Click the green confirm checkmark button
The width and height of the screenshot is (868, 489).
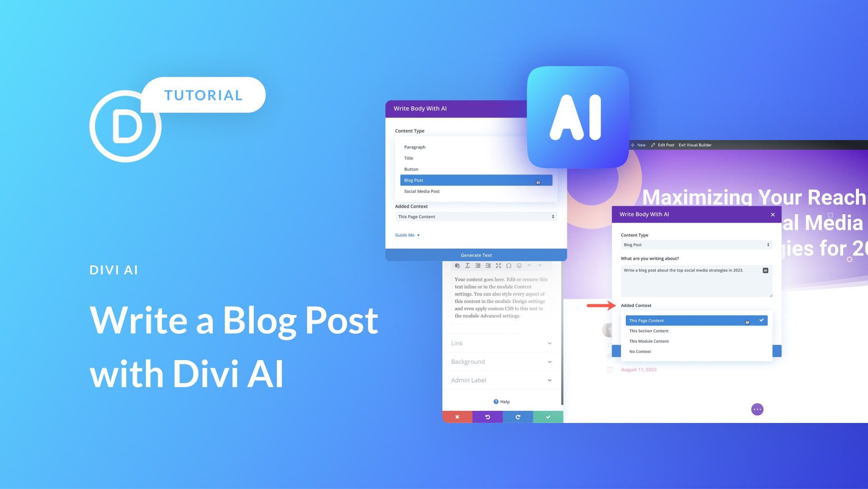[547, 417]
